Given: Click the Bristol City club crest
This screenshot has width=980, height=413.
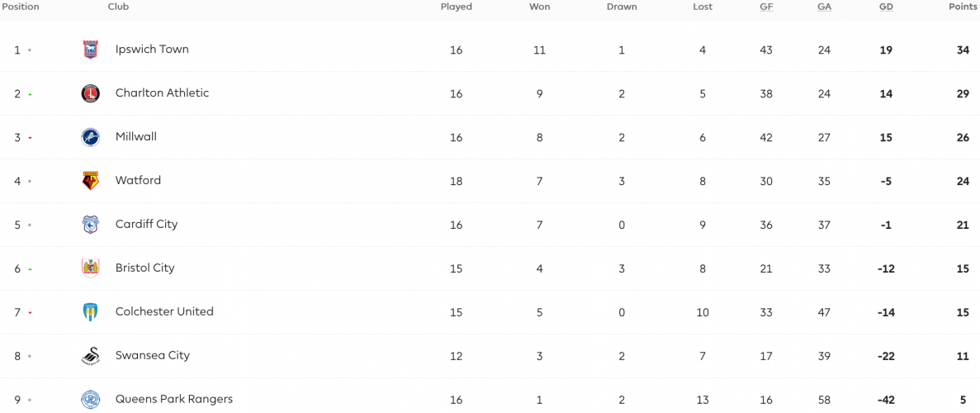Looking at the screenshot, I should pos(91,268).
